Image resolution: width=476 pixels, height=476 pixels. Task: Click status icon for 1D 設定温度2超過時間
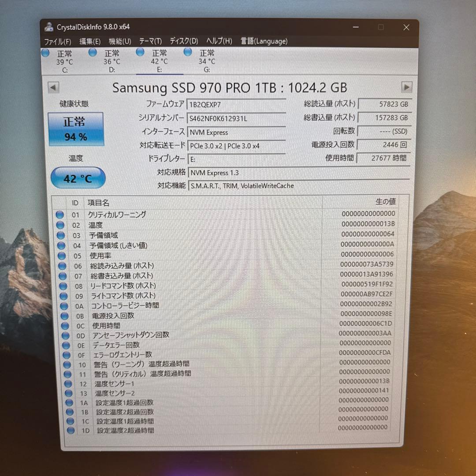point(71,431)
